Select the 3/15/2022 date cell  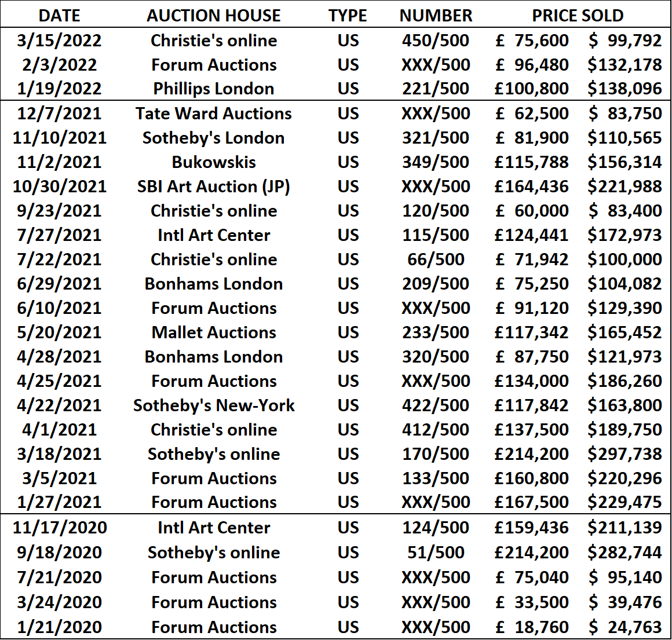[59, 41]
